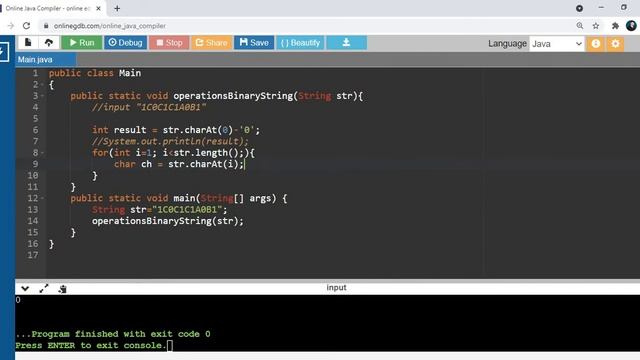Viewport: 640px width, 360px height.
Task: Click the recording indicator icon in title bar
Action: point(579,8)
